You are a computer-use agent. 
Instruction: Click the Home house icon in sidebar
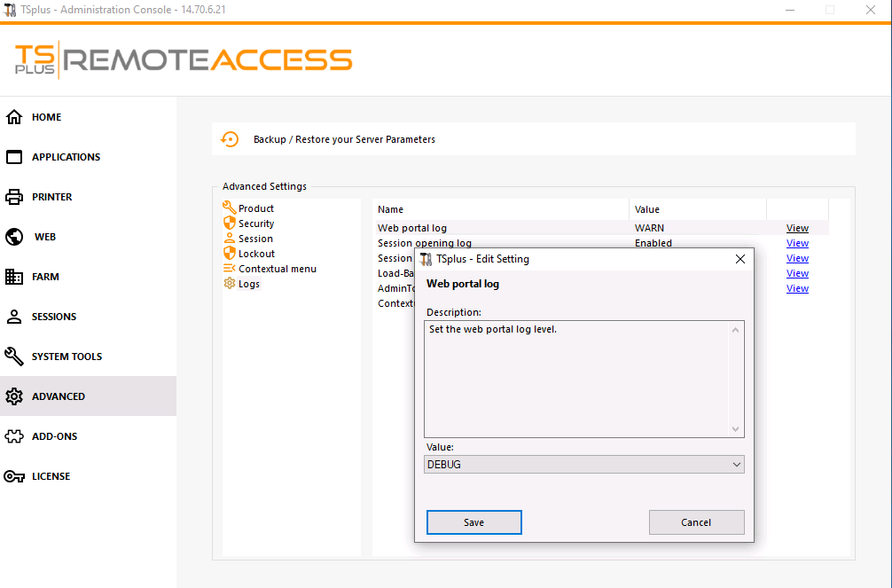[x=14, y=117]
